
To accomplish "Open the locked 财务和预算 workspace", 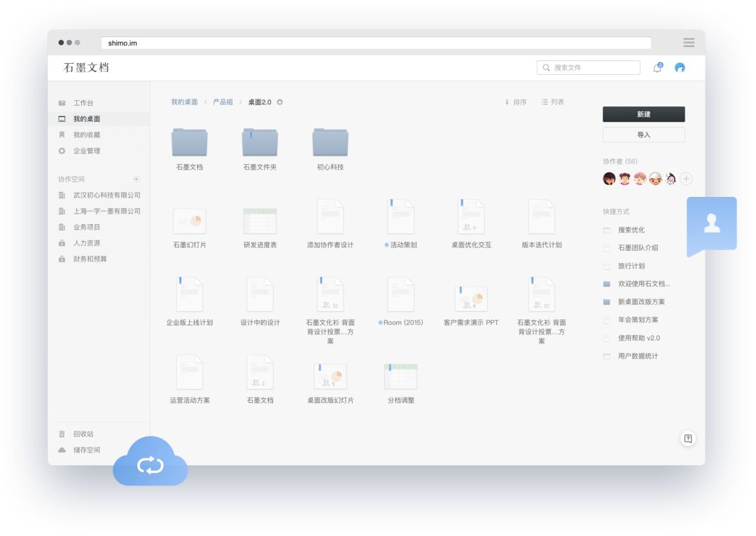I will click(x=90, y=259).
